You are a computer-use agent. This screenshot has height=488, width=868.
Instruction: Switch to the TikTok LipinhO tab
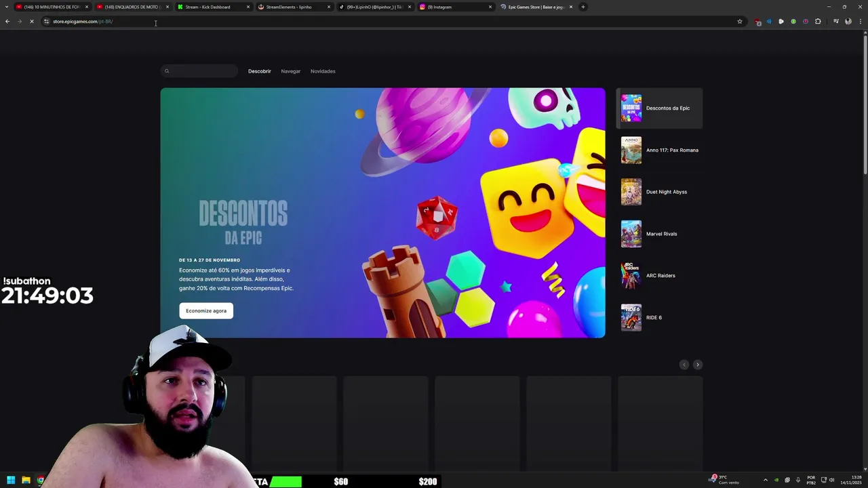click(375, 7)
